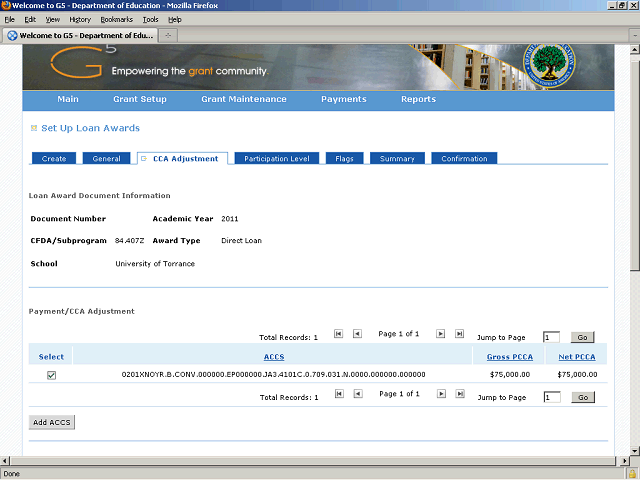Switch to the Confirmation tab
The height and width of the screenshot is (480, 640).
pyautogui.click(x=464, y=158)
